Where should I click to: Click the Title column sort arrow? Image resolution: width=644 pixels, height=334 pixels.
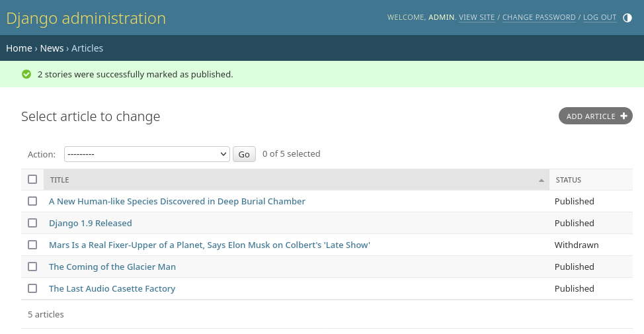542,180
